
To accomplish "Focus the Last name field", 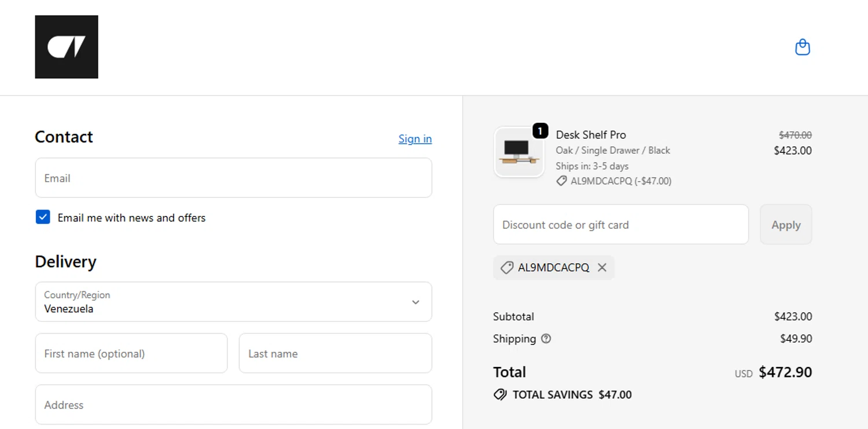I will (335, 353).
